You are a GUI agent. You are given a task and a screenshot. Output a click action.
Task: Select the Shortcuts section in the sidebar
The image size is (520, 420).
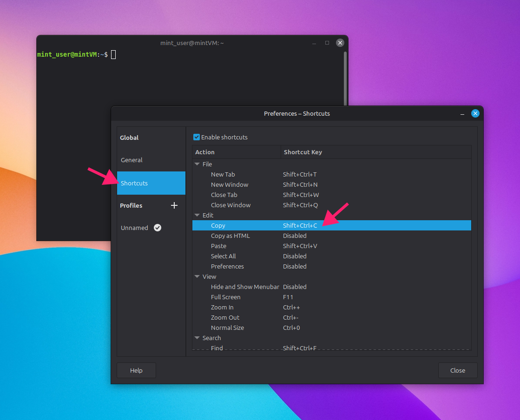point(151,183)
